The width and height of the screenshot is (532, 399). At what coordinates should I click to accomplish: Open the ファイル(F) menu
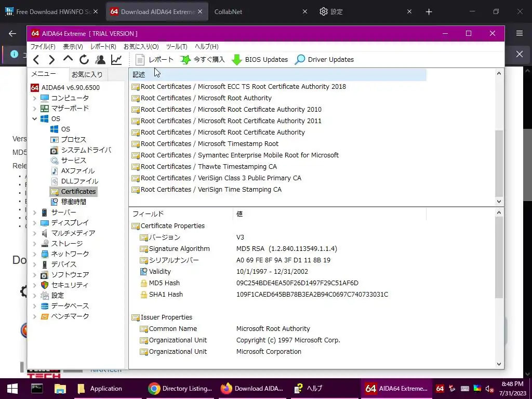pos(43,46)
